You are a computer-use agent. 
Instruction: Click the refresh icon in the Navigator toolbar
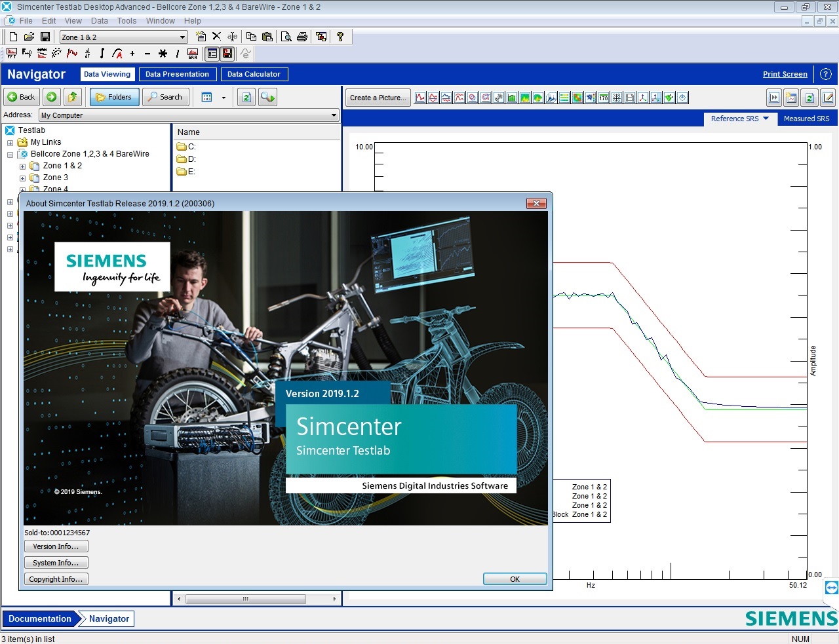246,97
